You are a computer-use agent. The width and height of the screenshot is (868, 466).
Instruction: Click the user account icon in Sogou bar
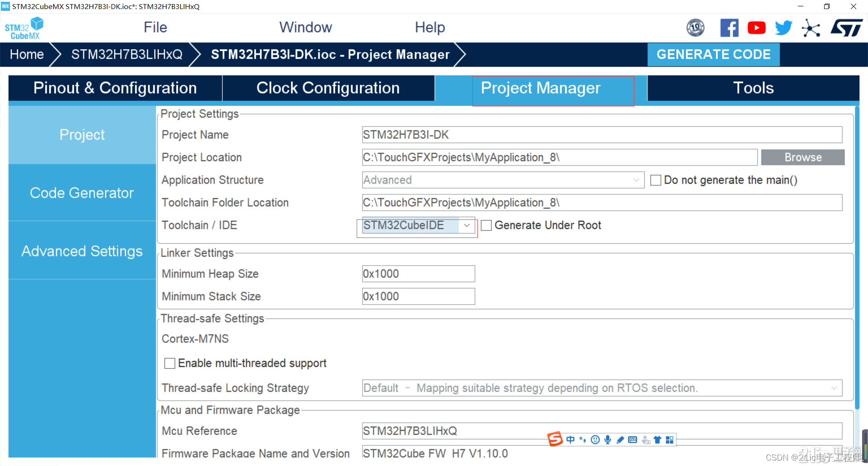(646, 439)
